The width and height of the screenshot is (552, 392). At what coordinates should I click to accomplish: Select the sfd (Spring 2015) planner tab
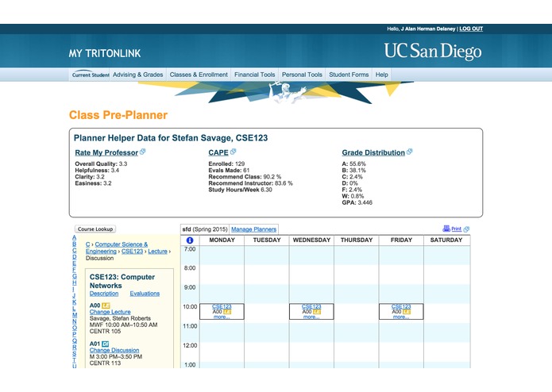[205, 229]
